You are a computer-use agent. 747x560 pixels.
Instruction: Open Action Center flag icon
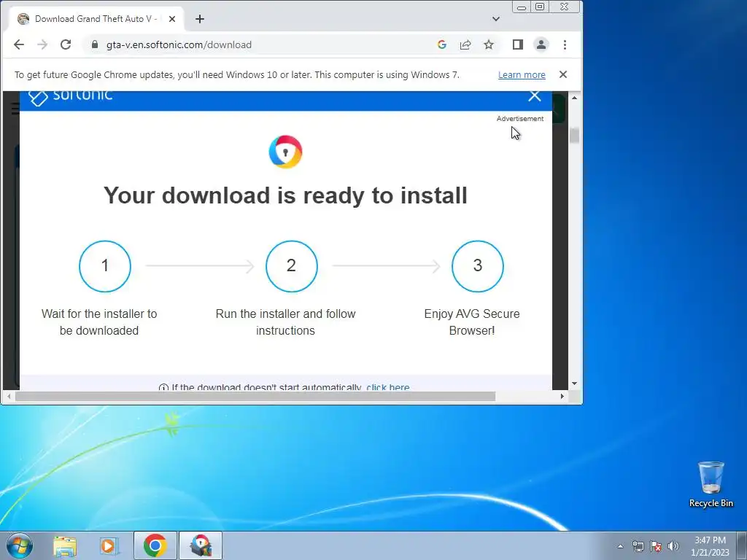[x=656, y=546]
